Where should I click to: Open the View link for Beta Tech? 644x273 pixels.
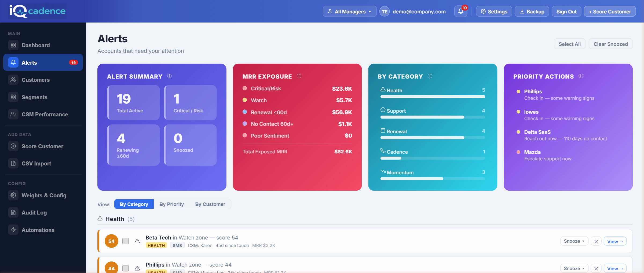pyautogui.click(x=615, y=241)
